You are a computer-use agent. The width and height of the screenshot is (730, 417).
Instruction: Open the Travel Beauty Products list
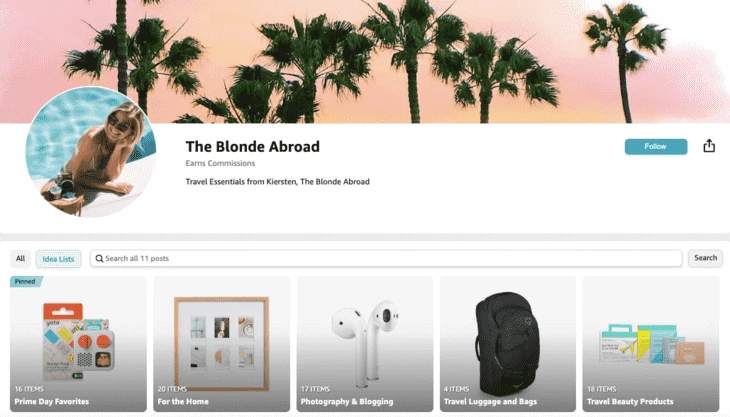tap(651, 344)
